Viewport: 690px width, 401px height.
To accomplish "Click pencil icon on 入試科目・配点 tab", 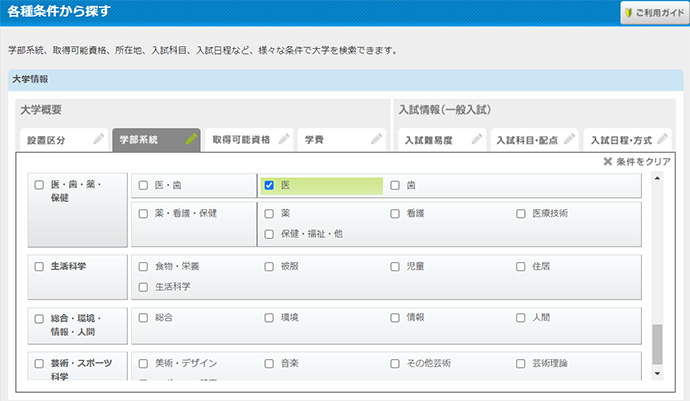I will click(569, 139).
